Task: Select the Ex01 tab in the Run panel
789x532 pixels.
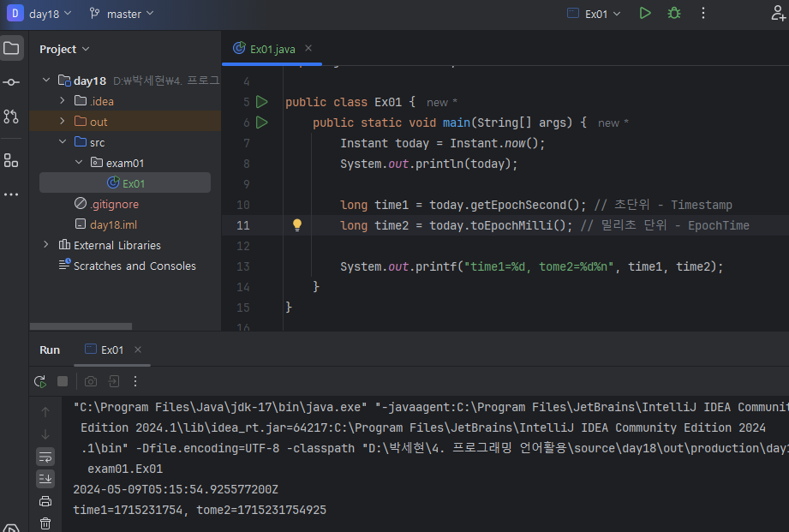Action: click(x=112, y=350)
